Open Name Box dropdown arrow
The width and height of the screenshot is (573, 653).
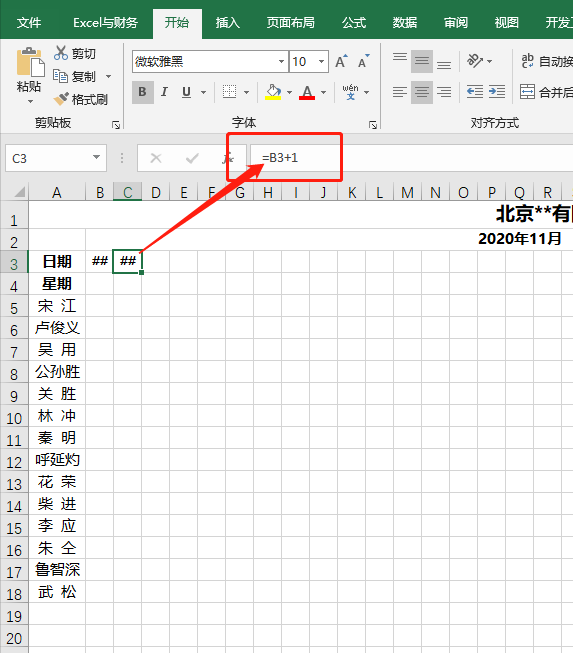[x=97, y=157]
